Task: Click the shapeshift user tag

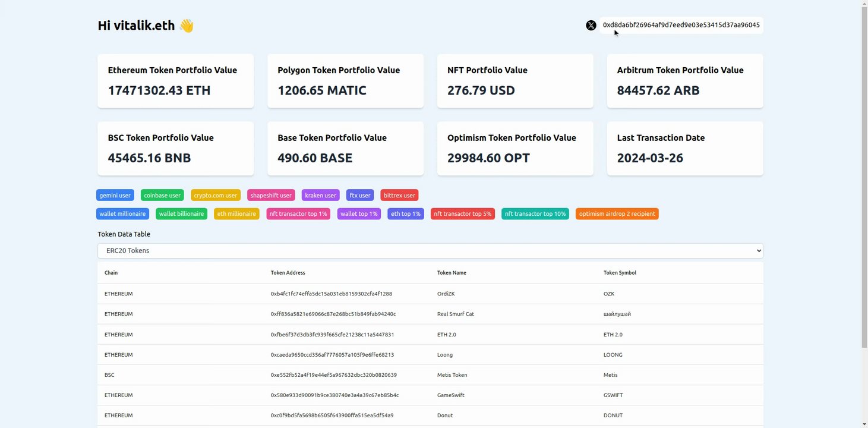Action: pos(271,196)
